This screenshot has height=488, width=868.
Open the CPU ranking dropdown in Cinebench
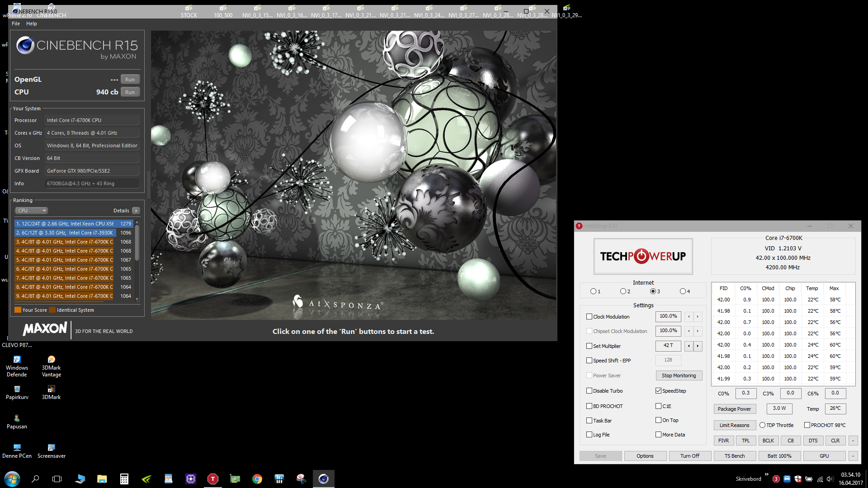(x=32, y=211)
